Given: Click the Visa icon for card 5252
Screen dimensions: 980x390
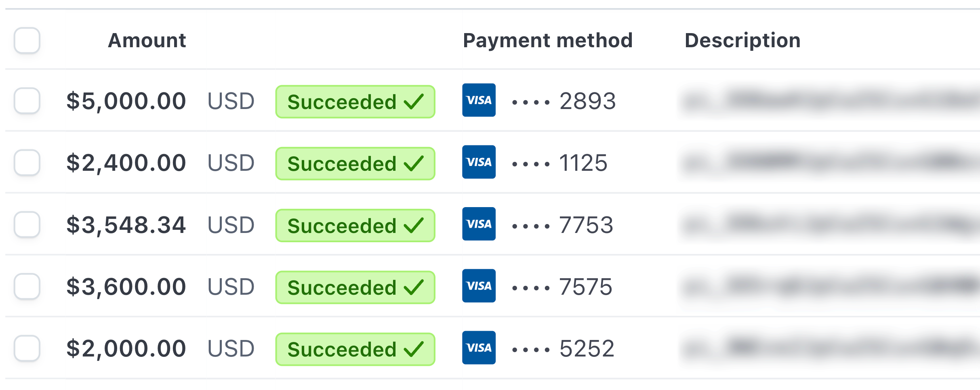Looking at the screenshot, I should point(479,348).
